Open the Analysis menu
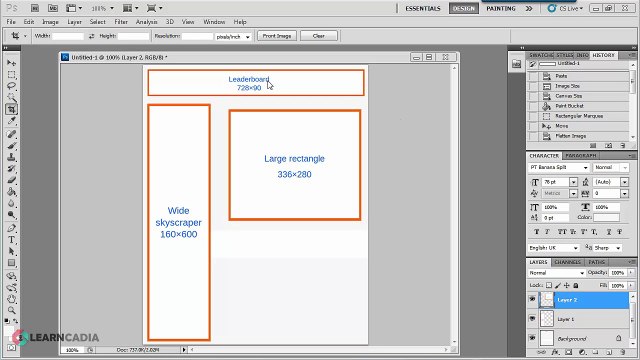 coord(147,22)
